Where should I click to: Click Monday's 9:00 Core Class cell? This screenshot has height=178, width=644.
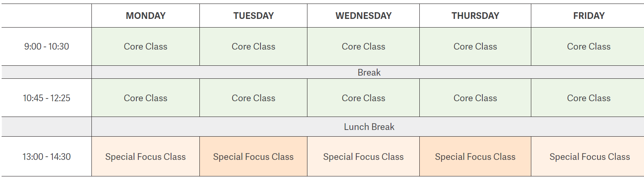(x=145, y=46)
